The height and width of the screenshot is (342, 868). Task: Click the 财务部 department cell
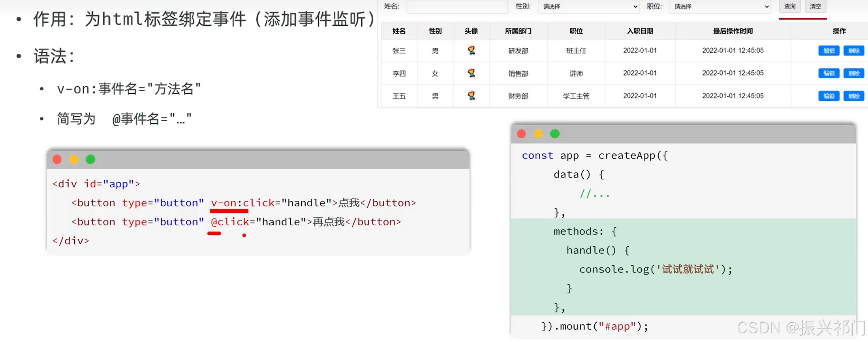click(x=518, y=96)
